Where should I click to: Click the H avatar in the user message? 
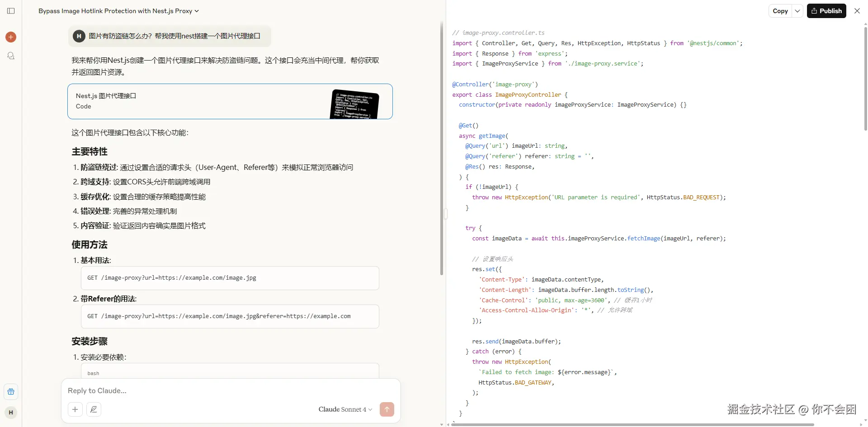79,36
